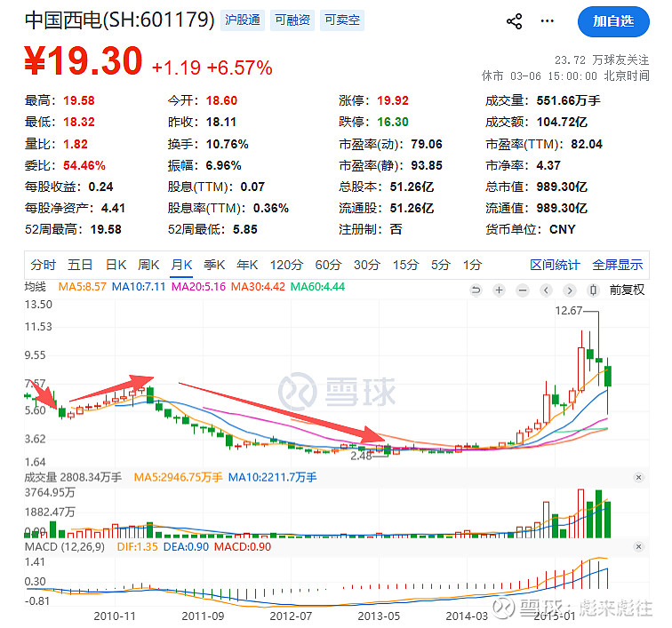Click the MA5:8.57 moving average label
The width and height of the screenshot is (672, 628).
click(x=83, y=287)
